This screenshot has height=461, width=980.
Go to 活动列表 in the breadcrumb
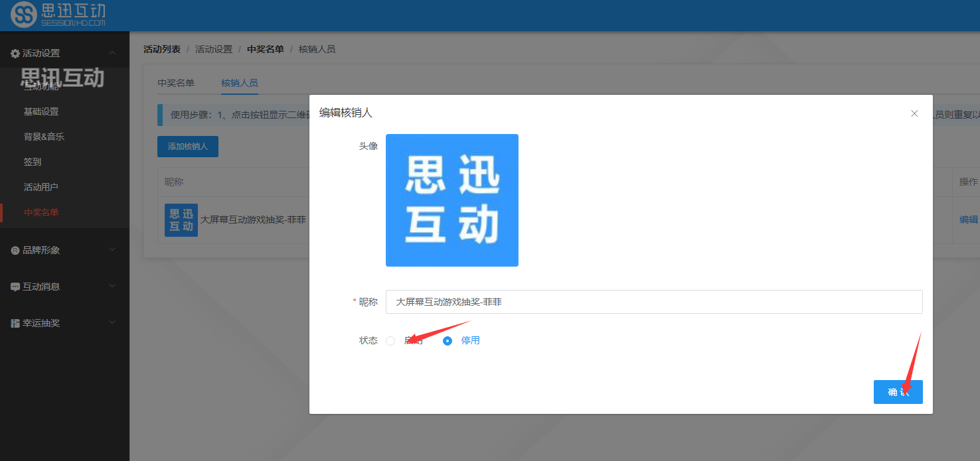point(162,49)
